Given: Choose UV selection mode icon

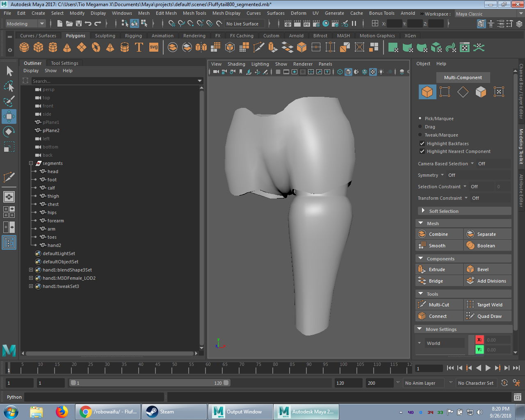Looking at the screenshot, I should [x=499, y=92].
